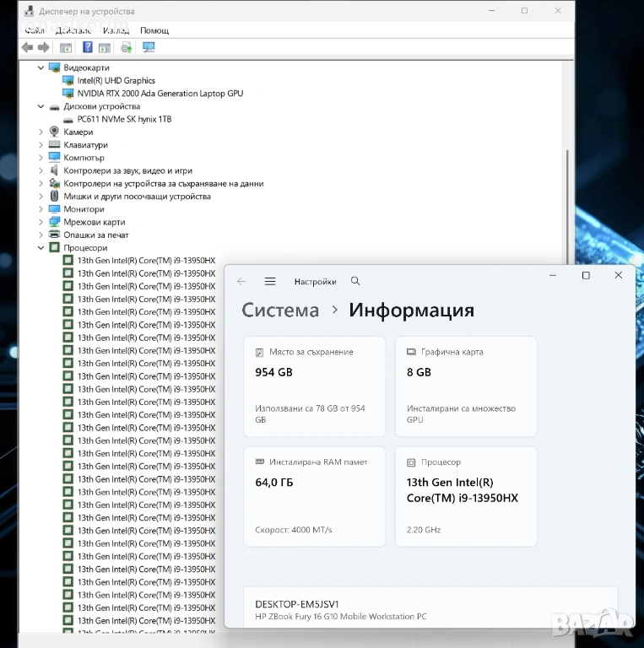The width and height of the screenshot is (644, 648).
Task: Click the Forward arrow in Device Manager toolbar
Action: 43,47
